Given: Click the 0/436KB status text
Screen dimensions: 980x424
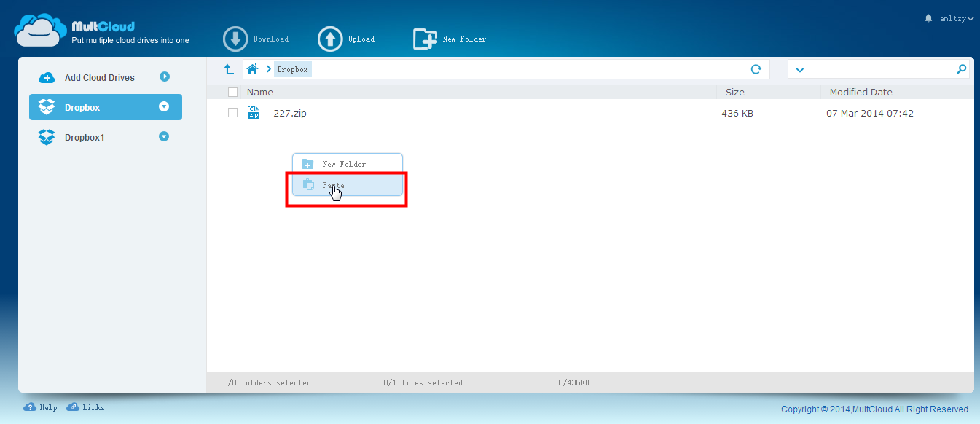Looking at the screenshot, I should 573,382.
